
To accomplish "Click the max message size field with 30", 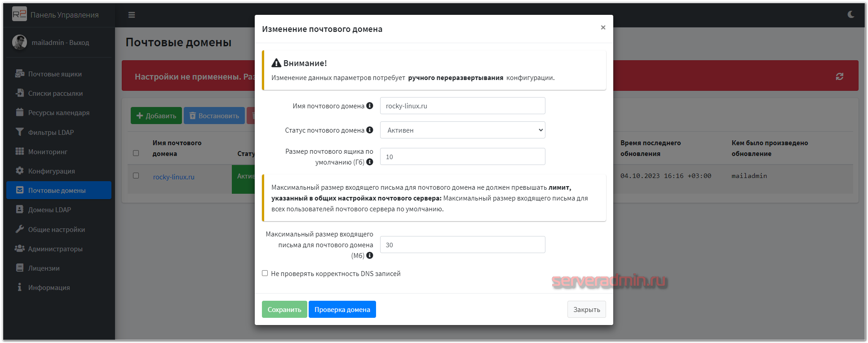I will click(x=463, y=245).
